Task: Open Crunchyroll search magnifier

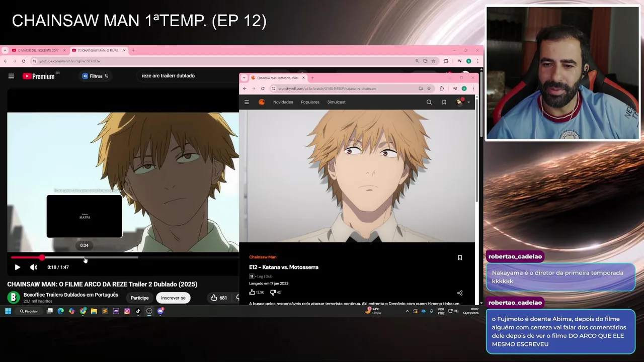Action: pos(429,102)
